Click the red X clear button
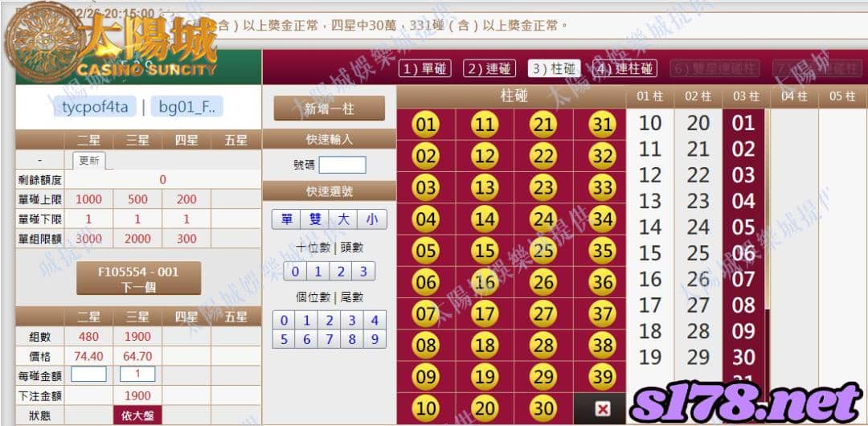The height and width of the screenshot is (426, 868). 602,409
